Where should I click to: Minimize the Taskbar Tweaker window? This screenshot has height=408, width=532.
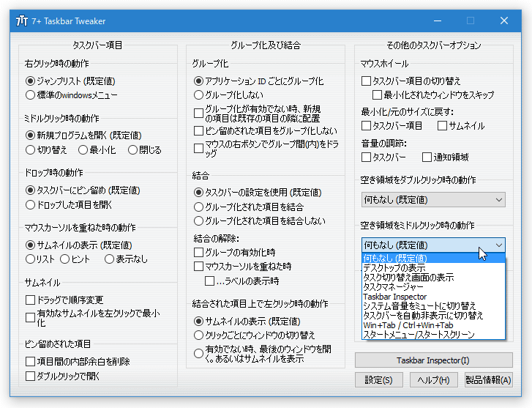click(438, 21)
